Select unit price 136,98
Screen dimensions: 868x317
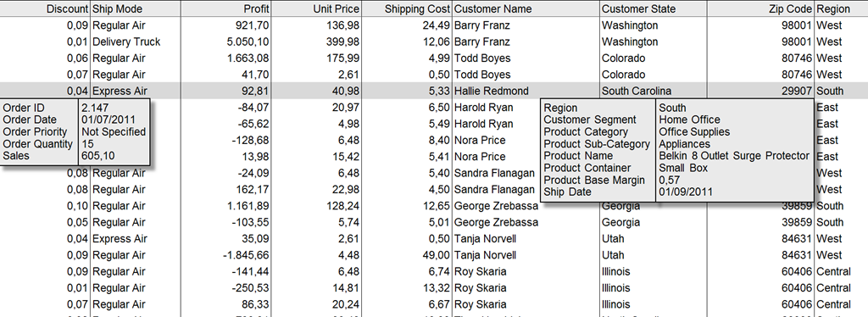point(343,25)
